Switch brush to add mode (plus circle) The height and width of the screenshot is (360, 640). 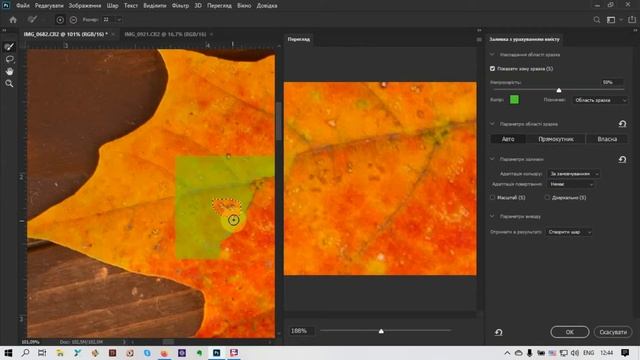(60, 20)
